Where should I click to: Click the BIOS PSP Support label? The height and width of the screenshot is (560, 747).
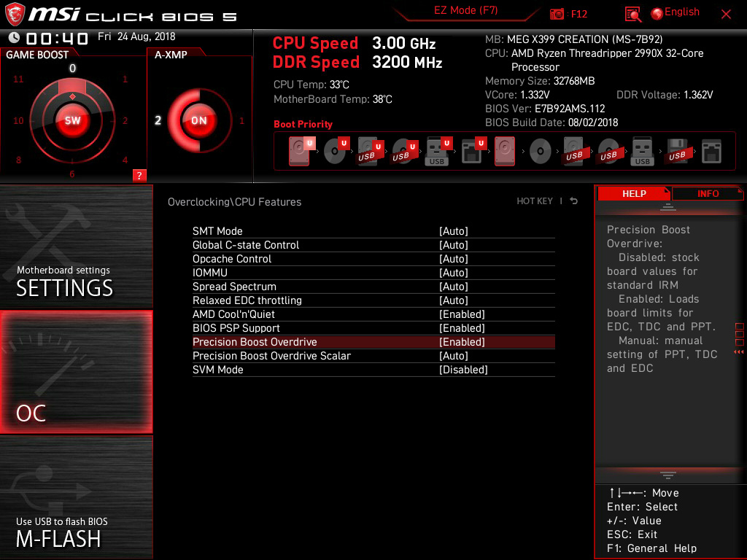pos(236,328)
